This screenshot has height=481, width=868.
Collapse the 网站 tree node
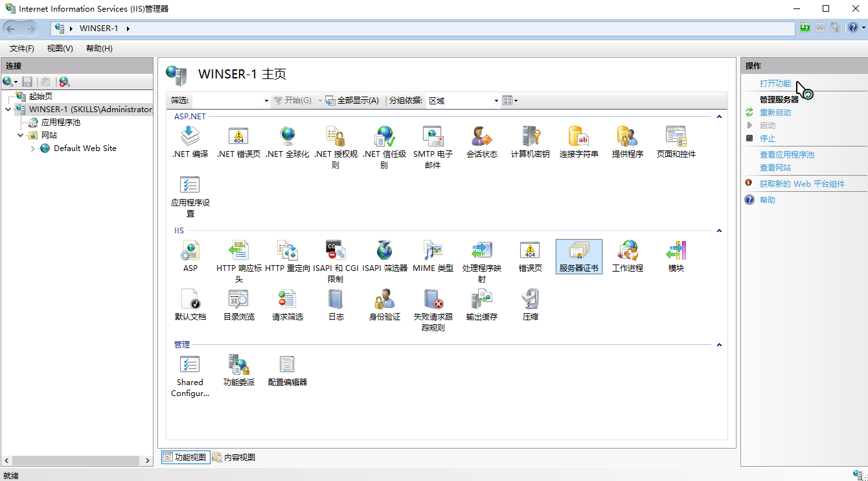(21, 135)
